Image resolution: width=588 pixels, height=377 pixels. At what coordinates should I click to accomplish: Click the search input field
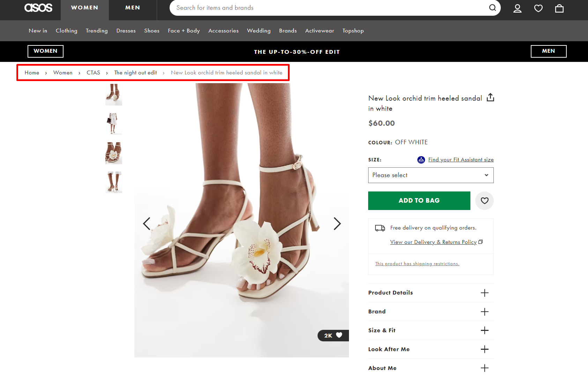[x=328, y=8]
